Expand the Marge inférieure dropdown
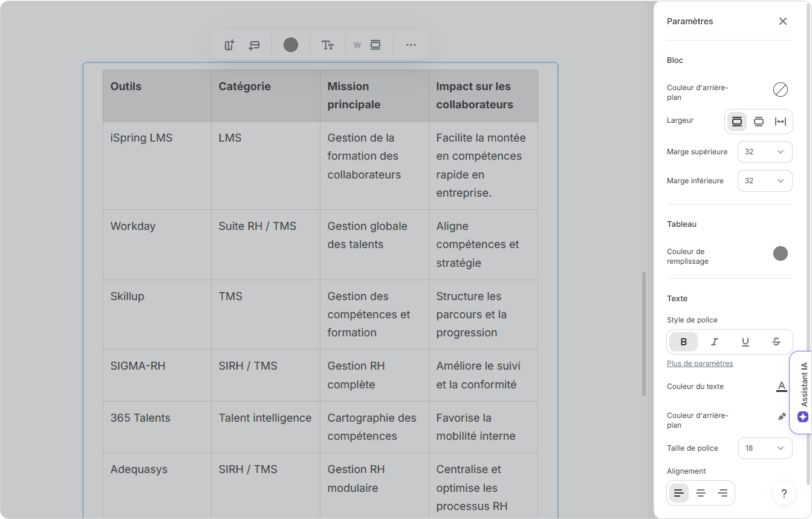Screen dimensions: 812x519 765,181
